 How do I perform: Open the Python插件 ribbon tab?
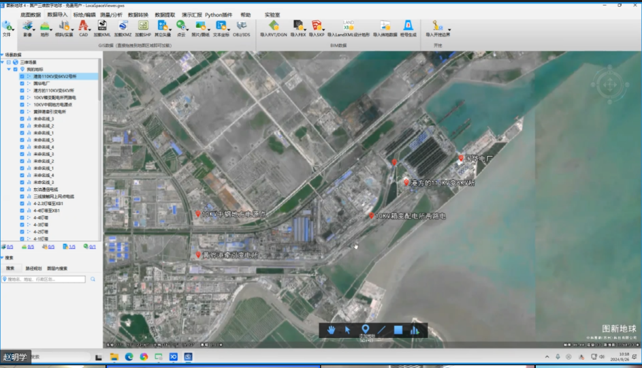coord(218,15)
